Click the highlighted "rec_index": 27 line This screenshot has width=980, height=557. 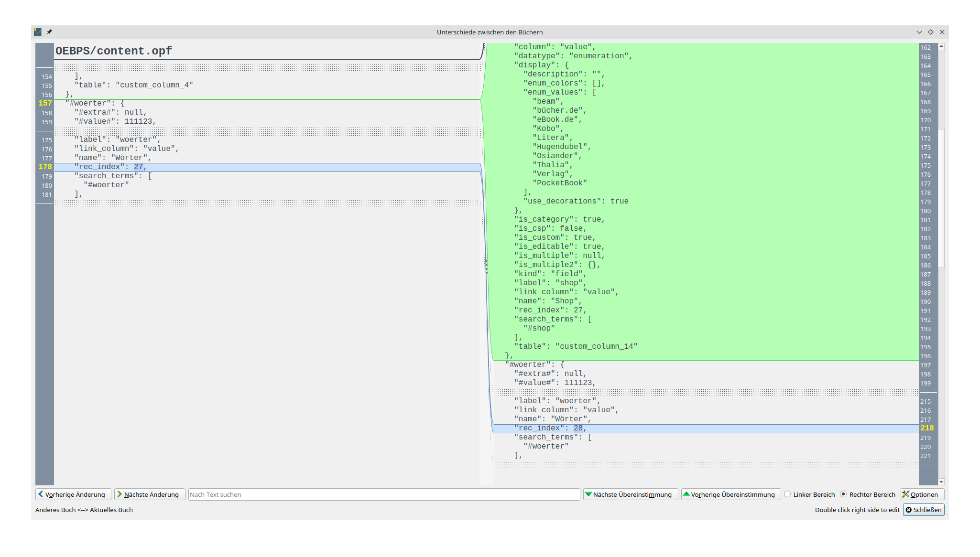click(x=110, y=167)
